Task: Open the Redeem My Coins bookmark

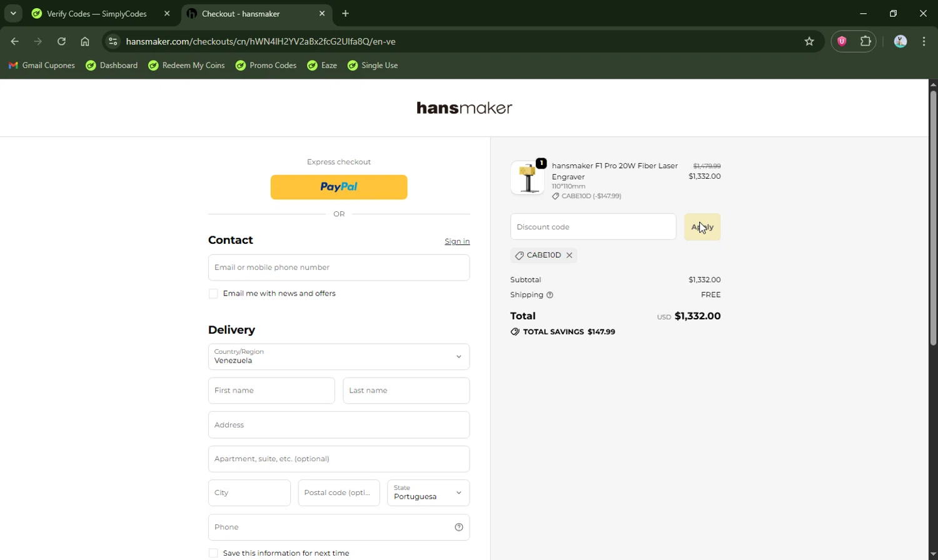Action: tap(186, 66)
